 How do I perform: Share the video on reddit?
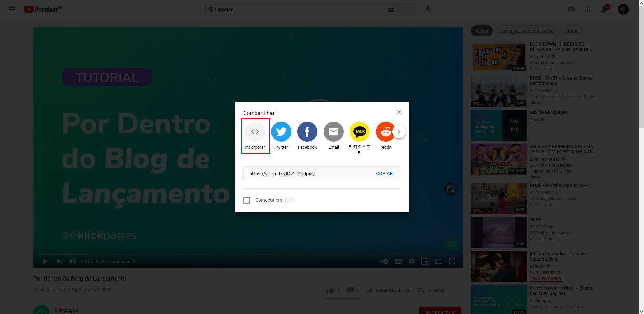coord(386,136)
